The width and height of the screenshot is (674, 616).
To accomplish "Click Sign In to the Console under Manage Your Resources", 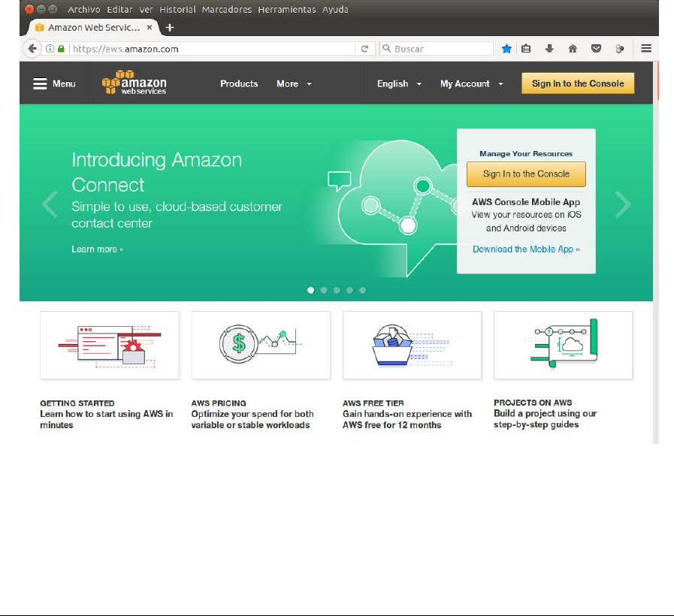I will click(x=526, y=174).
